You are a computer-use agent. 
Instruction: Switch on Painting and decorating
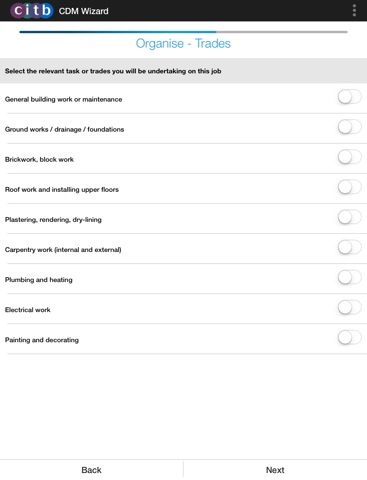coord(349,338)
